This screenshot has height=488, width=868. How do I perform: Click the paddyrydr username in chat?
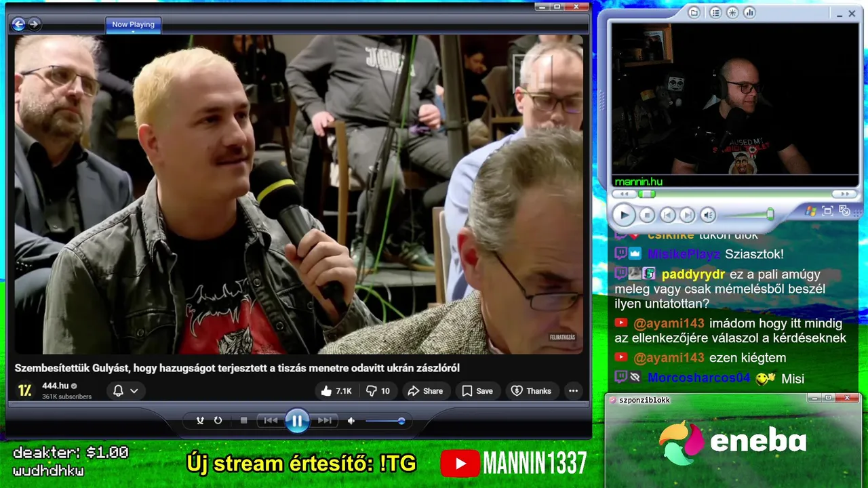click(x=692, y=274)
